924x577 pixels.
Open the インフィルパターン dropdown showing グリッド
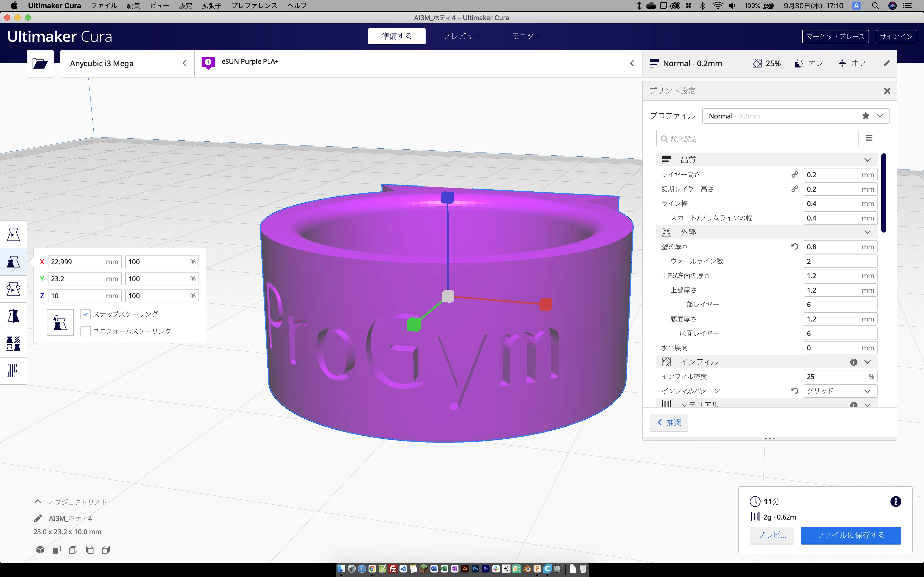(x=840, y=391)
